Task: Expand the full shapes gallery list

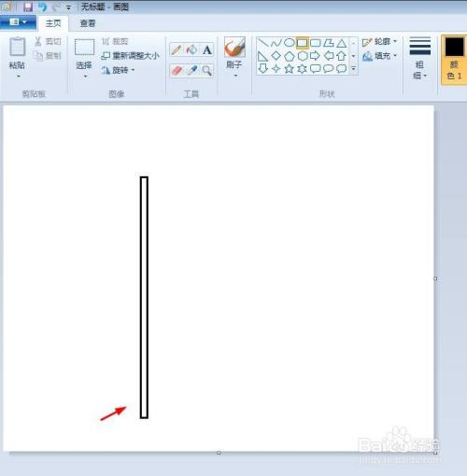Action: (x=353, y=68)
